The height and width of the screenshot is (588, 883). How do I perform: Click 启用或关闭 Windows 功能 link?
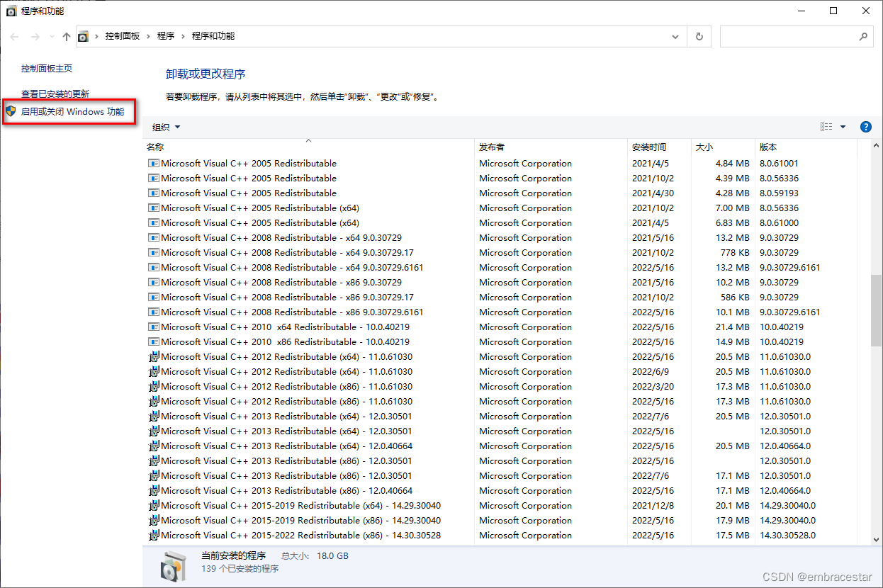72,112
